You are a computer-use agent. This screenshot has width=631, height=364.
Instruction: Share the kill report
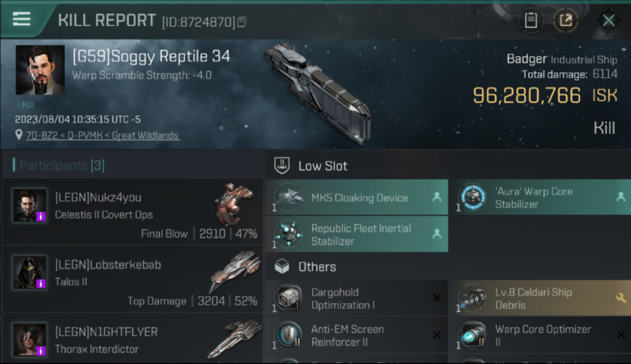[x=566, y=20]
